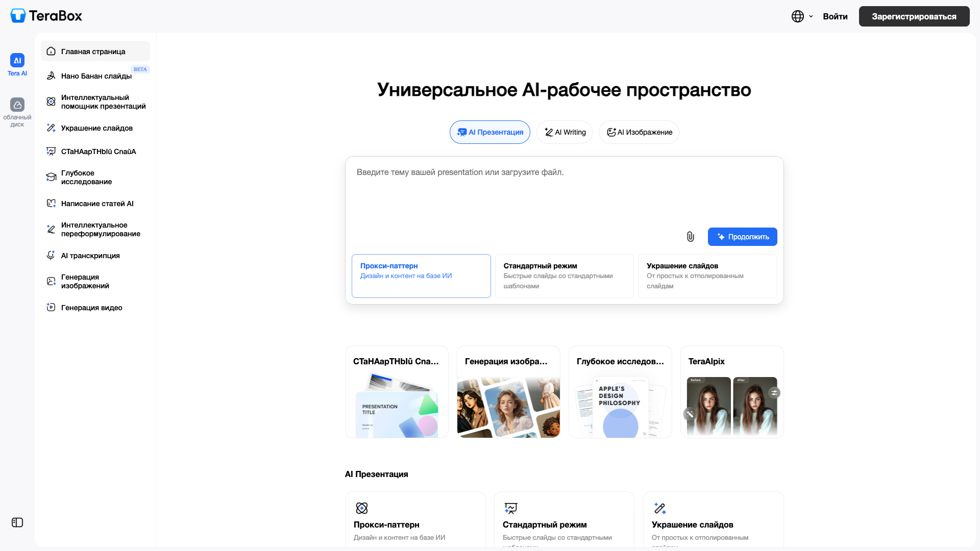This screenshot has height=551, width=980.
Task: Select the Прокси-паттерн mode option
Action: point(421,276)
